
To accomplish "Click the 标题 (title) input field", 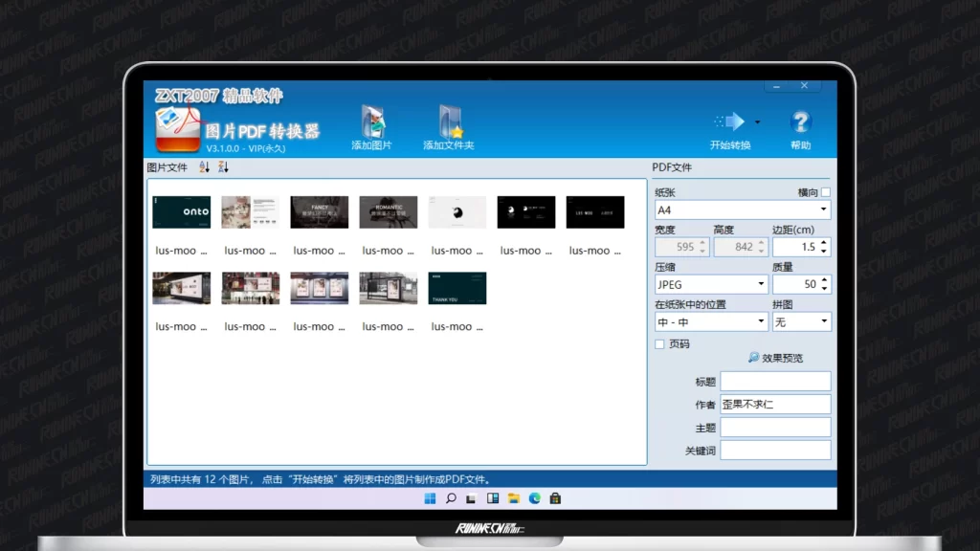I will click(775, 382).
